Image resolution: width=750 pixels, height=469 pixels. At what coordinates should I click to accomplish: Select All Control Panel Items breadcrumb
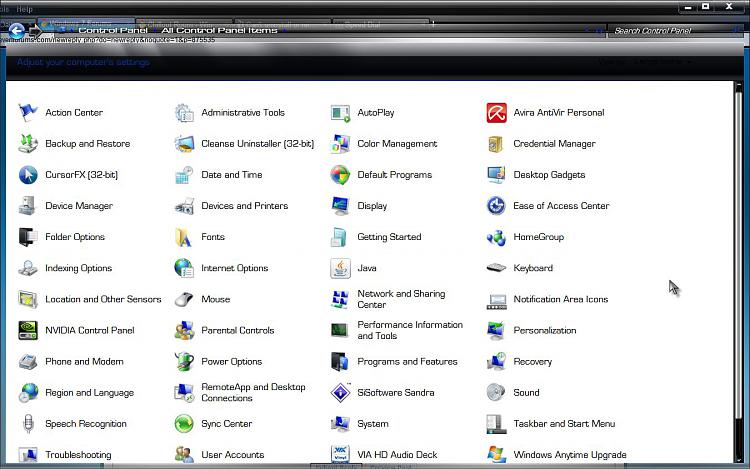point(219,30)
